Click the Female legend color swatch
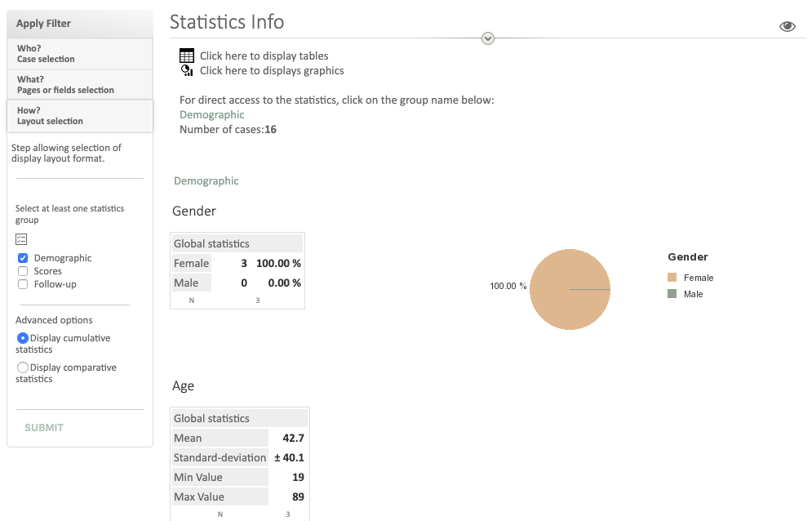 (x=672, y=278)
